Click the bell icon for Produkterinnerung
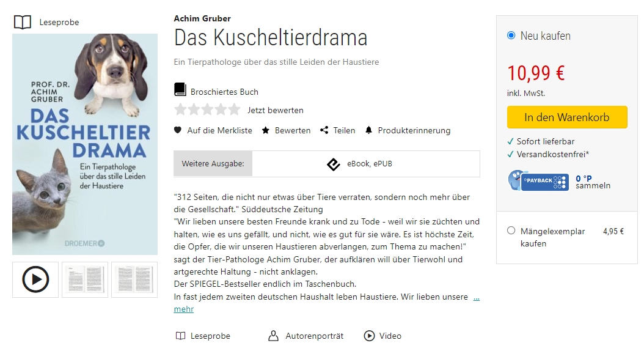Screen dimensions: 644x351 368,130
